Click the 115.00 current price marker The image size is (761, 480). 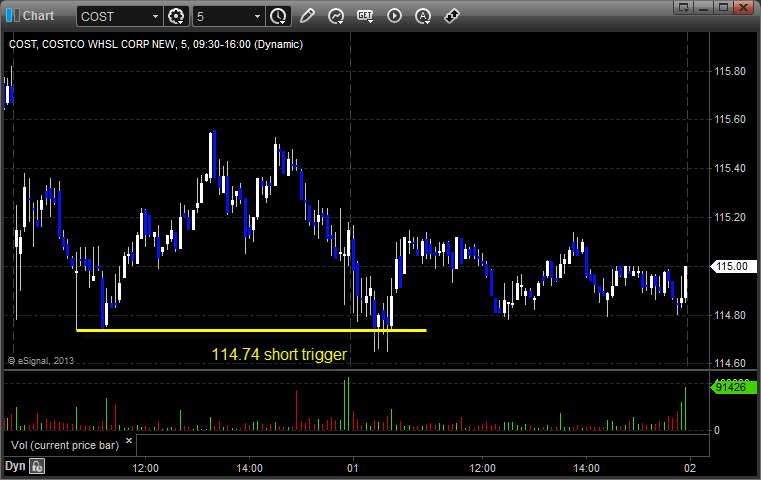tap(732, 266)
